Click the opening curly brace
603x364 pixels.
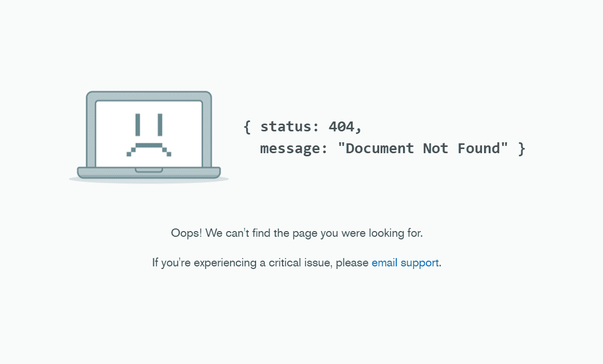pyautogui.click(x=247, y=127)
